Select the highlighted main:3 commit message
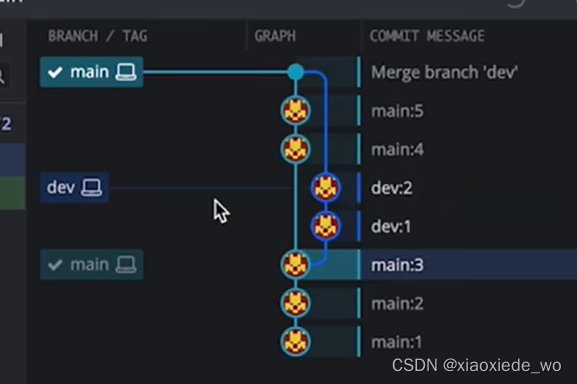This screenshot has width=577, height=384. [x=397, y=265]
